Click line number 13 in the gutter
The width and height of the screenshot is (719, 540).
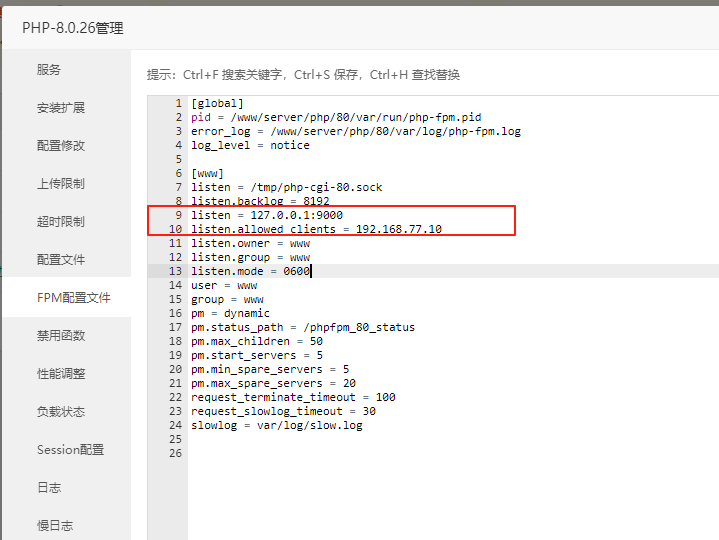177,271
